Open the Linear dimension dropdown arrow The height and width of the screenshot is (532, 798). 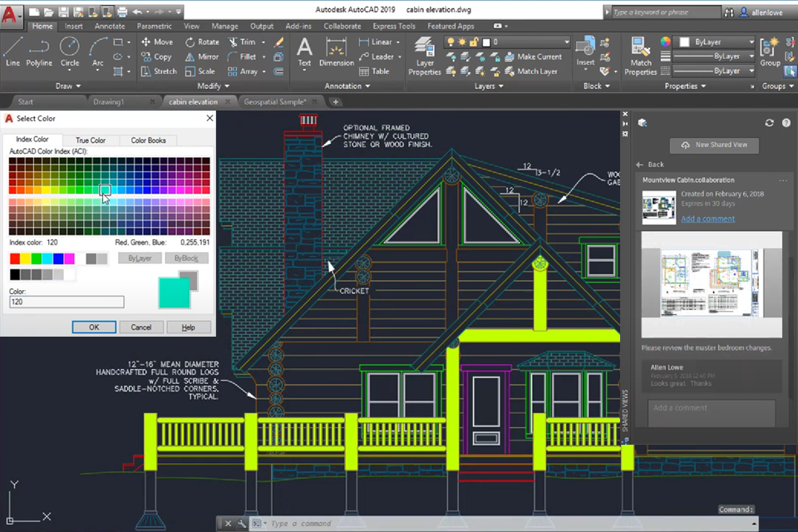pyautogui.click(x=398, y=42)
